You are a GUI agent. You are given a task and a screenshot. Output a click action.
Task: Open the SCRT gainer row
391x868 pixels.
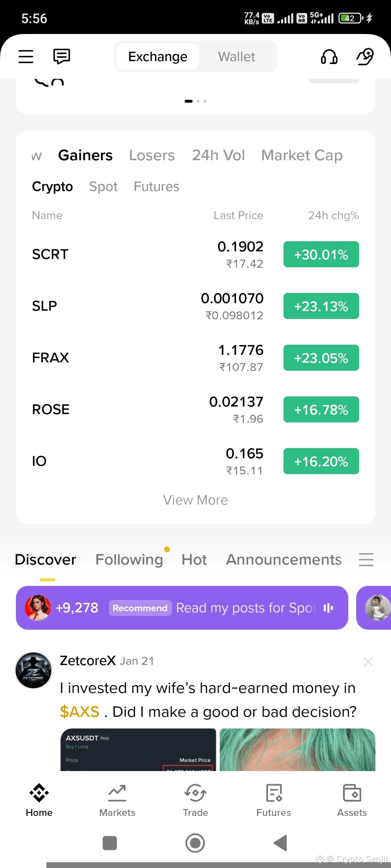coord(195,255)
